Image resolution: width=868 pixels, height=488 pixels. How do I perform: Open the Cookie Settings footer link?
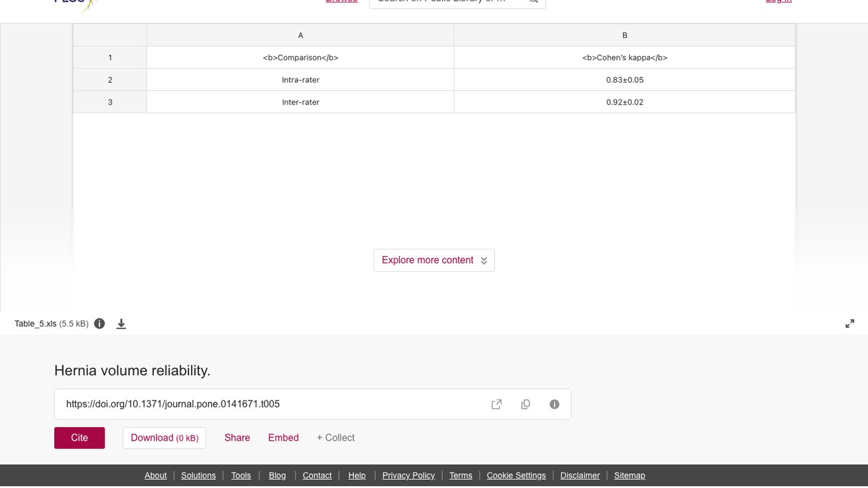pyautogui.click(x=516, y=476)
